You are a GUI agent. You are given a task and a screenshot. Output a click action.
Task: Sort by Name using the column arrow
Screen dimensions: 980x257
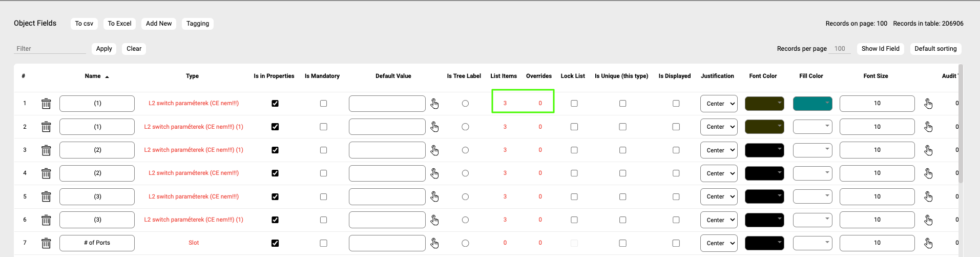pyautogui.click(x=107, y=76)
